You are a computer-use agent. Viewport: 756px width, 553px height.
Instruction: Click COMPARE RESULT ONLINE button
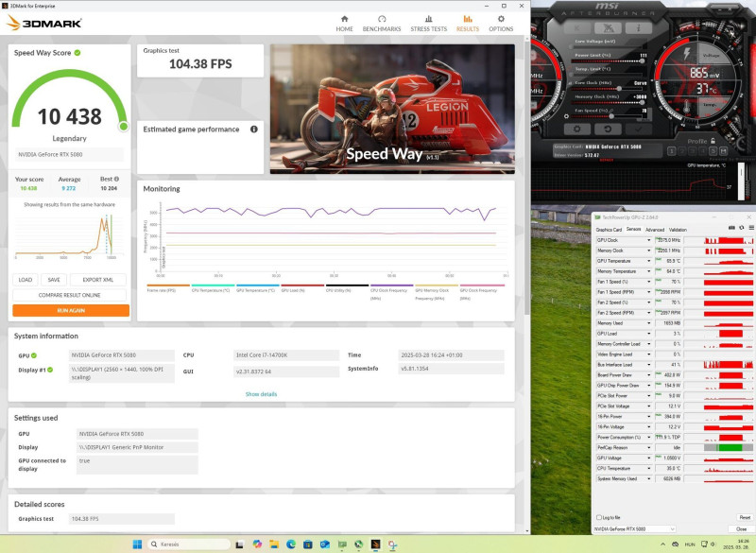(69, 295)
